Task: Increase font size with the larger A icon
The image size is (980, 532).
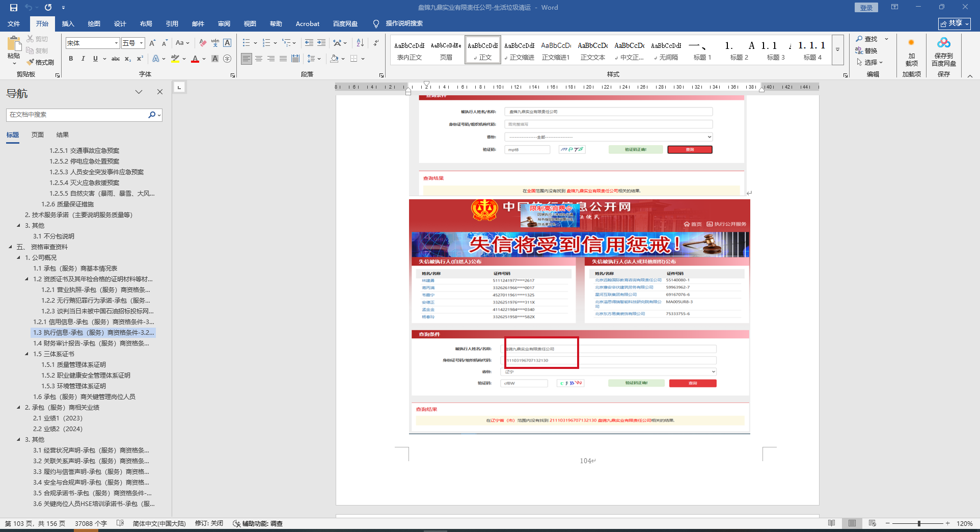Action: pos(152,43)
